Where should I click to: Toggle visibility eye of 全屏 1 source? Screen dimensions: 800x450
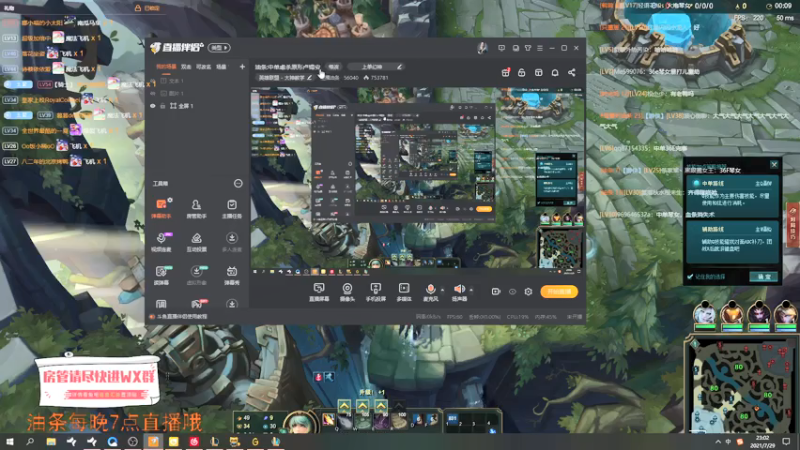click(153, 106)
